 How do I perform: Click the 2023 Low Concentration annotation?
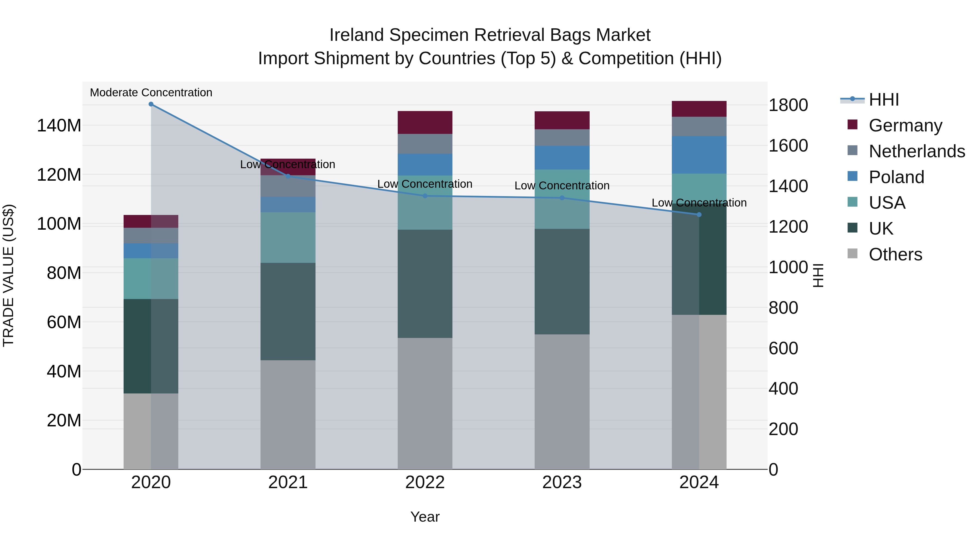tap(562, 186)
